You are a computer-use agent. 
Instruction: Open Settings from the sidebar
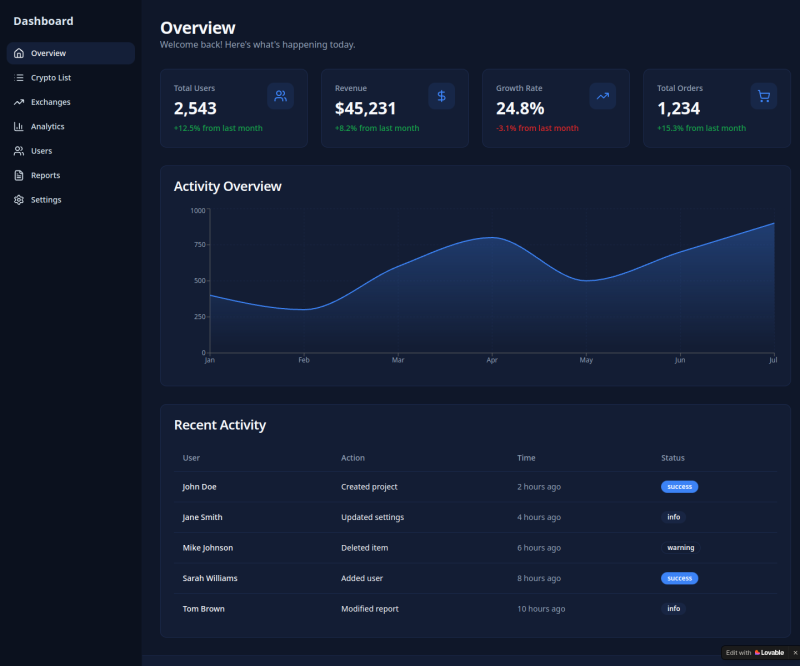(x=71, y=200)
